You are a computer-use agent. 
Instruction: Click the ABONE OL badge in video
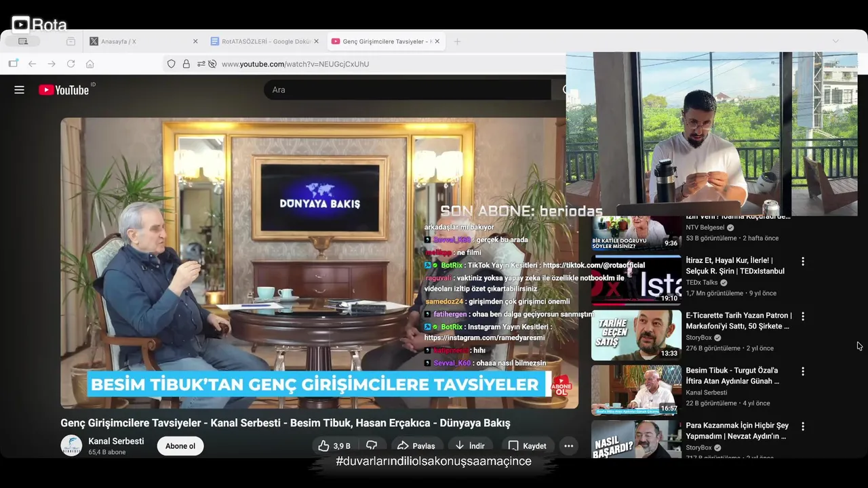[561, 386]
